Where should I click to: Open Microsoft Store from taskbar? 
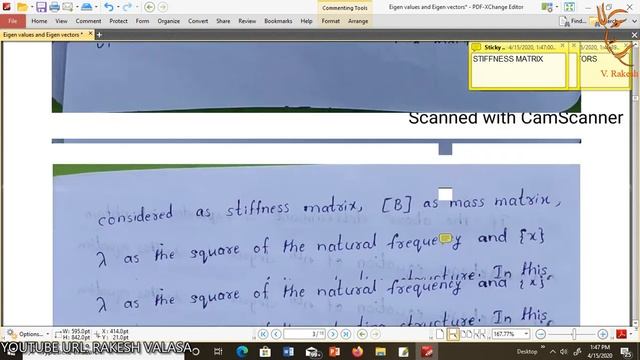(x=265, y=351)
